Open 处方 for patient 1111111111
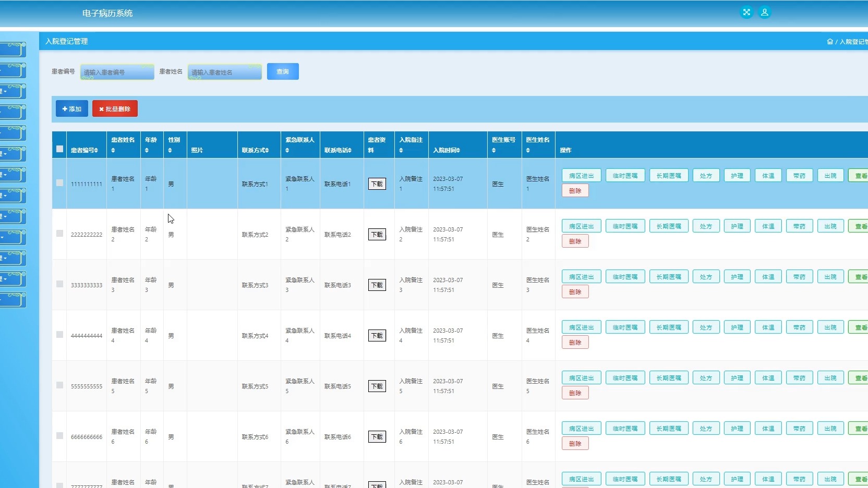 coord(706,176)
